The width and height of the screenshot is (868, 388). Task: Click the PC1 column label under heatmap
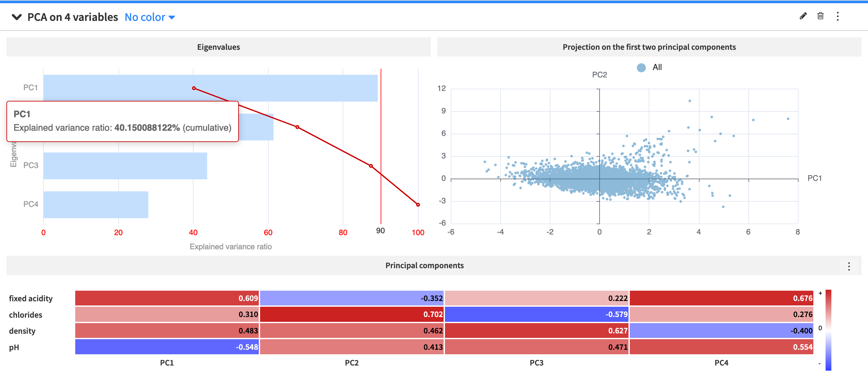tap(167, 363)
